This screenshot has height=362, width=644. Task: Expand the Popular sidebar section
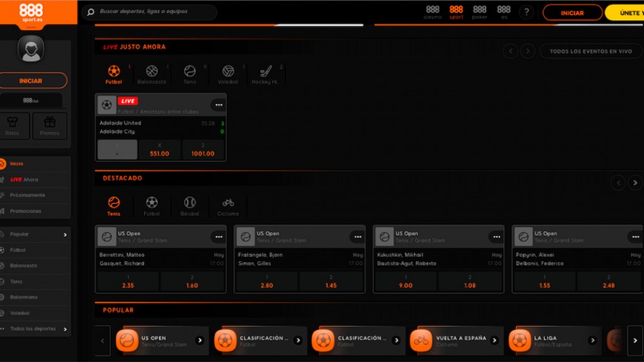34,234
